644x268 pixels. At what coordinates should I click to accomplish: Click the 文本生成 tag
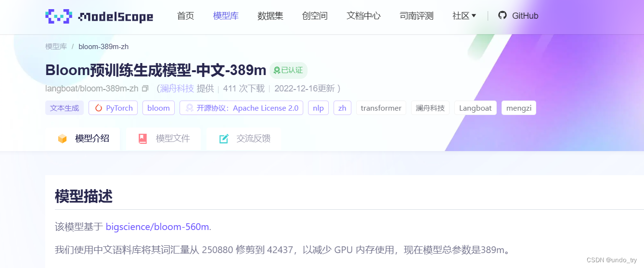pyautogui.click(x=64, y=108)
